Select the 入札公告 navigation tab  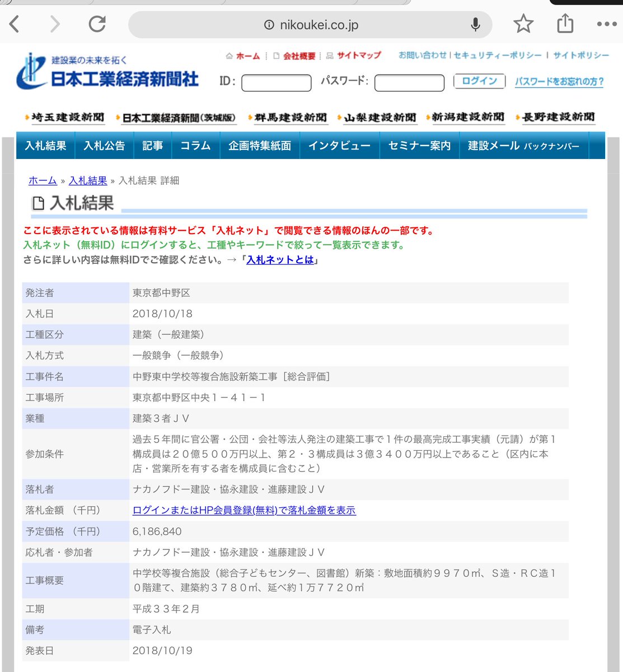(x=104, y=146)
